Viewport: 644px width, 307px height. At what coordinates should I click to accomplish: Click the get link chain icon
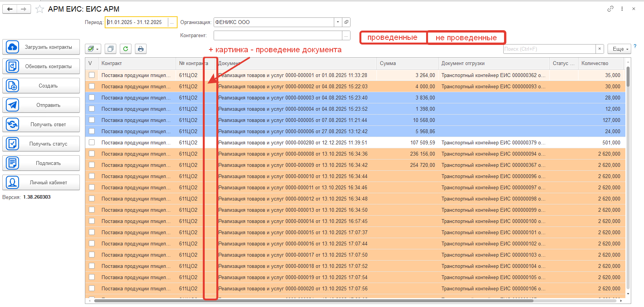click(610, 9)
